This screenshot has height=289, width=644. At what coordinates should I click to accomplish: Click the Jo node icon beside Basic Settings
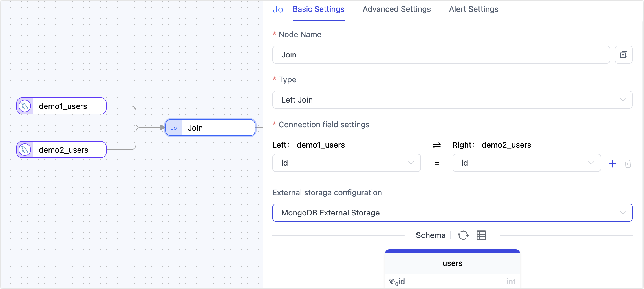coord(278,9)
